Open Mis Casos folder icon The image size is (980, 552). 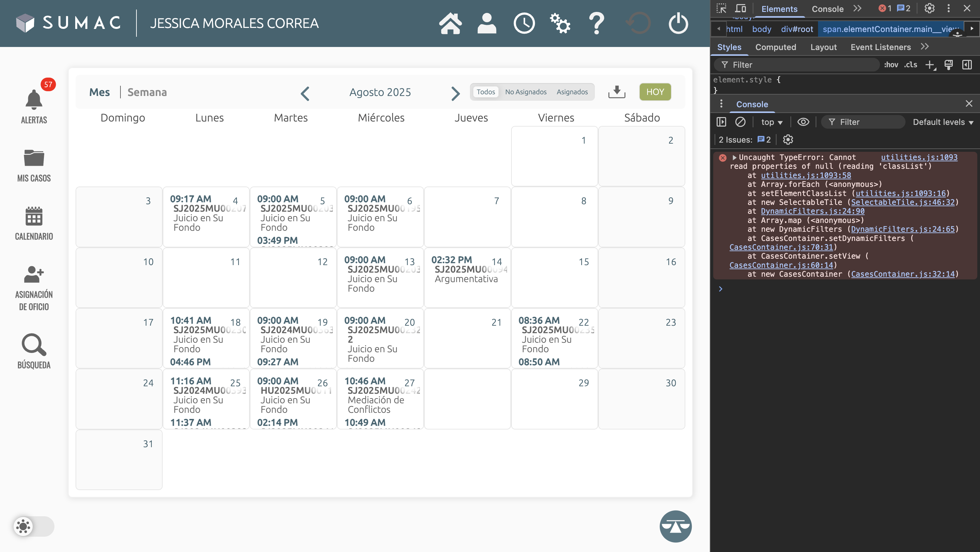(34, 158)
